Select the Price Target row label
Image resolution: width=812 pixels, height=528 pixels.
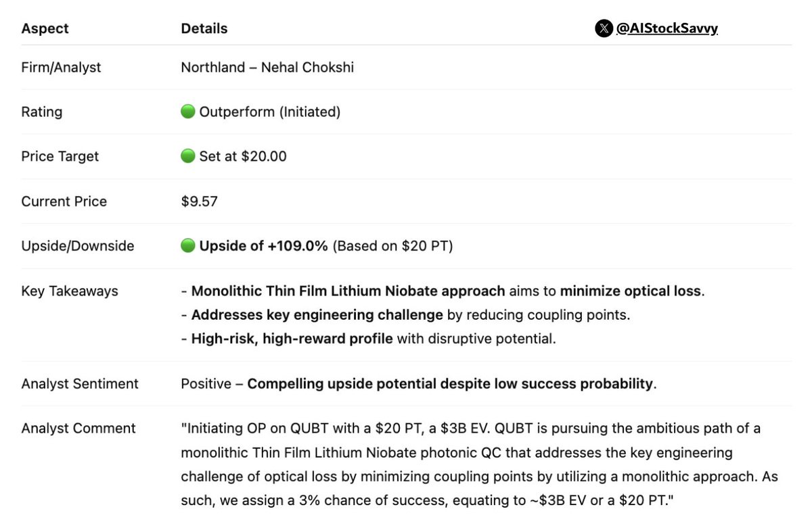60,156
